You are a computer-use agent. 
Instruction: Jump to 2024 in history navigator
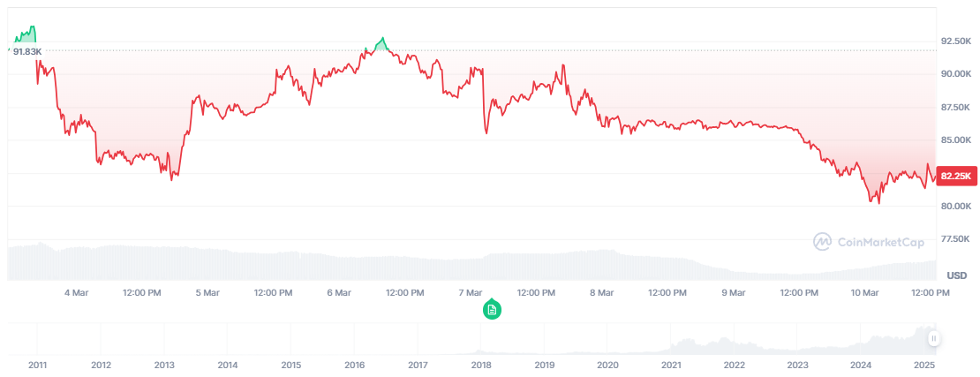(861, 364)
